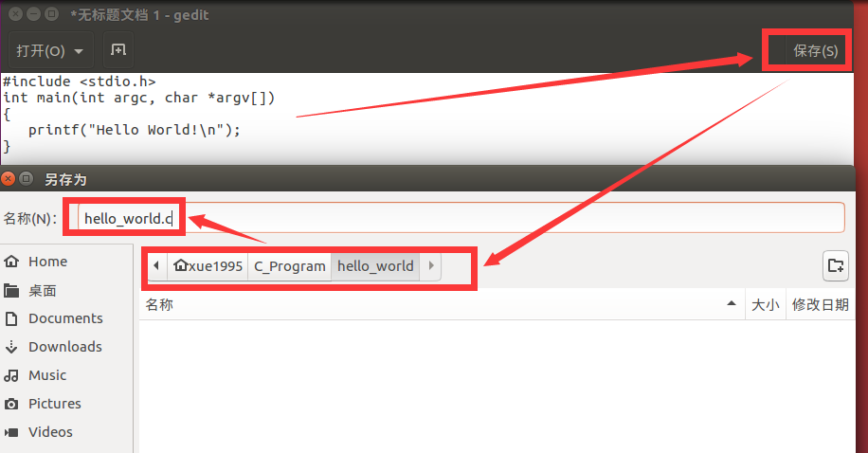Click the document icon beside Documents
Screen dimensions: 868x453
point(11,318)
